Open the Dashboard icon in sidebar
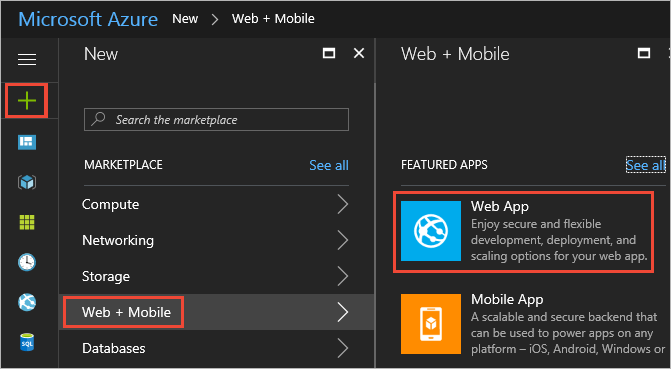 (27, 142)
